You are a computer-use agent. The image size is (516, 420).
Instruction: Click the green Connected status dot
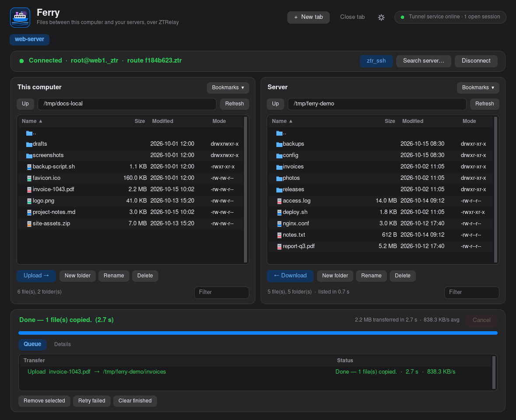point(21,61)
